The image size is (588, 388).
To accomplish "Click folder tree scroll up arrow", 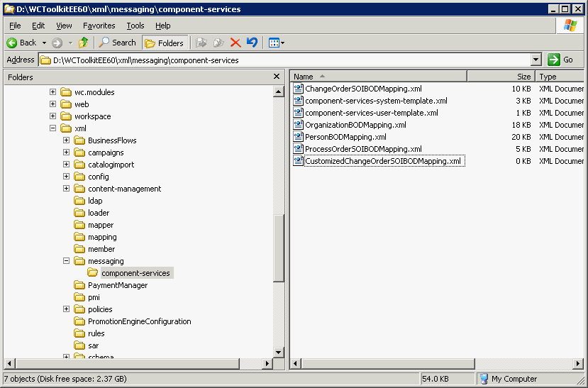I will pyautogui.click(x=278, y=92).
